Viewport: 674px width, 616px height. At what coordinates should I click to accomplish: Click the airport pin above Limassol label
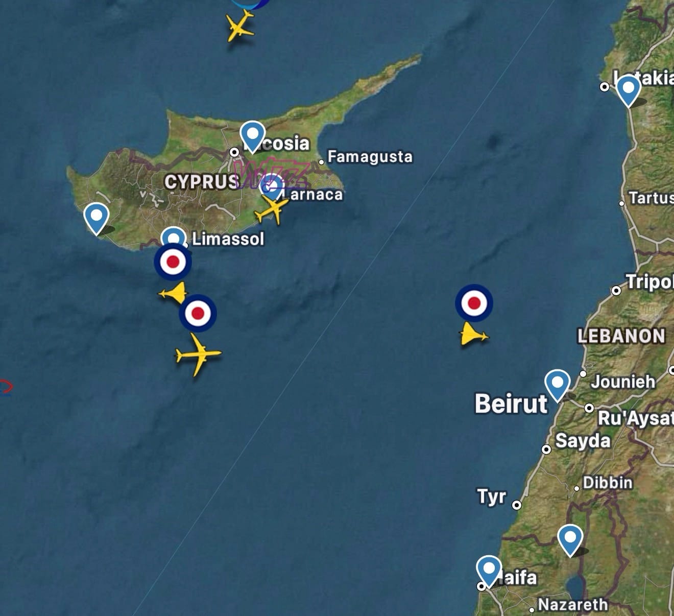click(174, 236)
